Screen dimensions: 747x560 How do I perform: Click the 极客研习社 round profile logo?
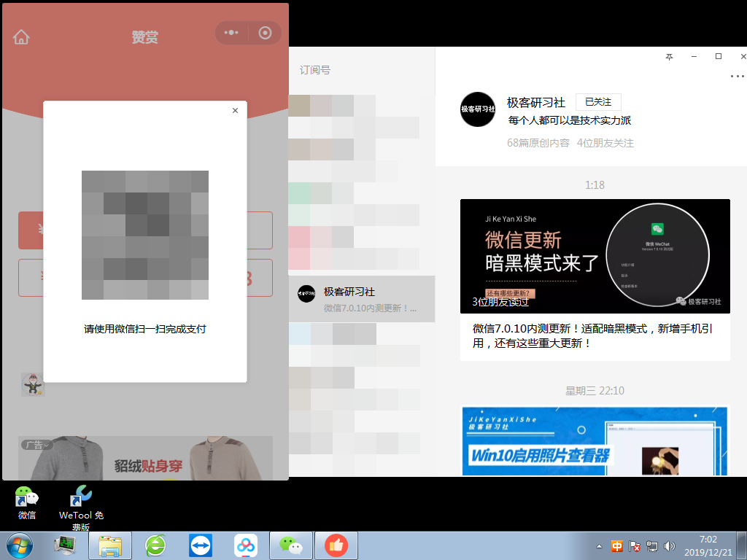coord(478,109)
